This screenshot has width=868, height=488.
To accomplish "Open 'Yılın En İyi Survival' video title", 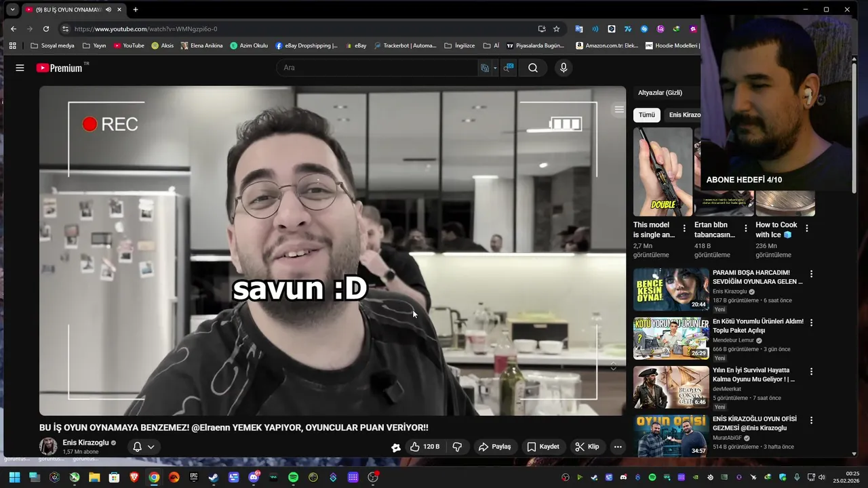I will tap(754, 375).
